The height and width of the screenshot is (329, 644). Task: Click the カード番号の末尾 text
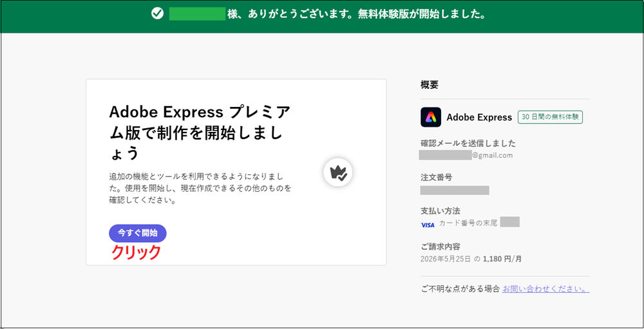pyautogui.click(x=468, y=223)
